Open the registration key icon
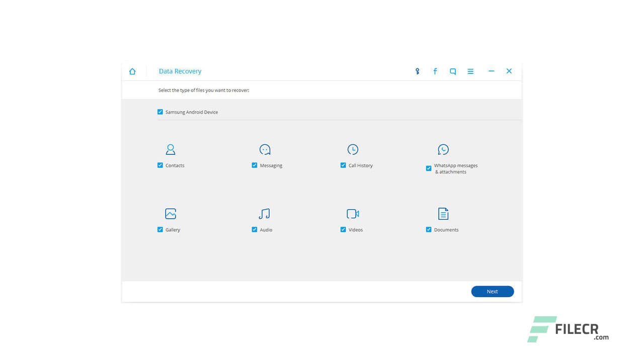Viewport: 644px width, 362px height. point(417,71)
